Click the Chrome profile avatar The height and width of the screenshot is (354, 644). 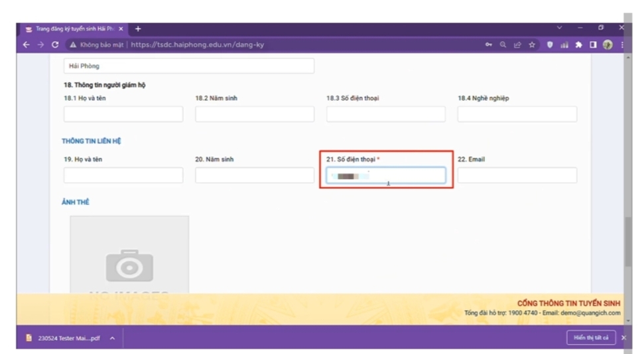tap(607, 45)
